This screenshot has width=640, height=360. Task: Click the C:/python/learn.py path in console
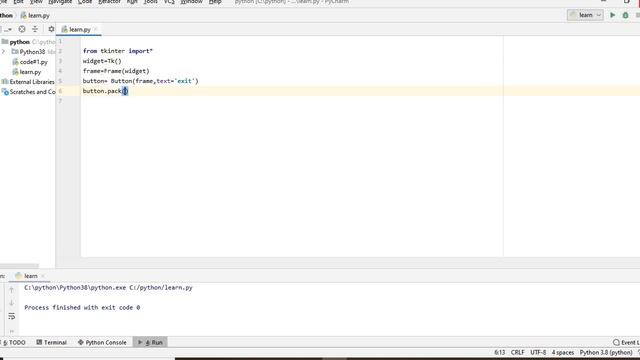tap(161, 287)
